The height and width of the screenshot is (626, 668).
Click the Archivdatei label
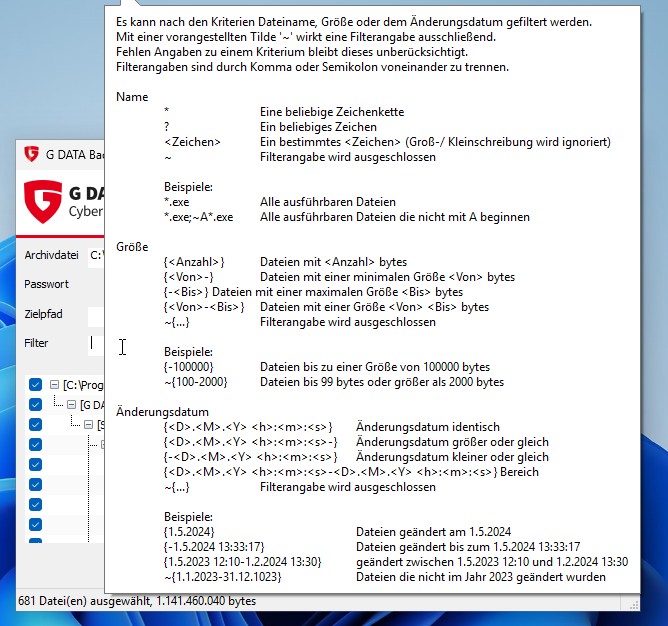click(52, 255)
